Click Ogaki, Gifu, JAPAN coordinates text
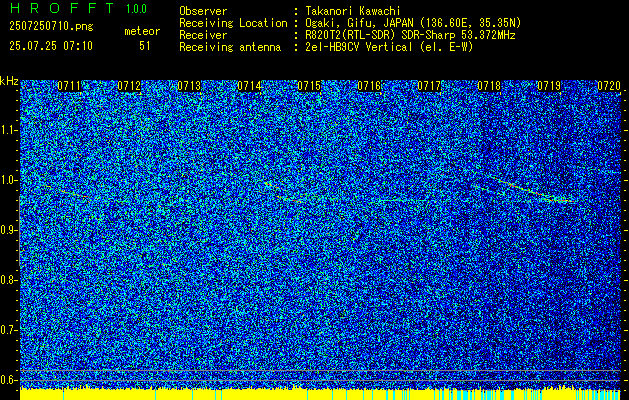629x400 pixels. tap(414, 23)
